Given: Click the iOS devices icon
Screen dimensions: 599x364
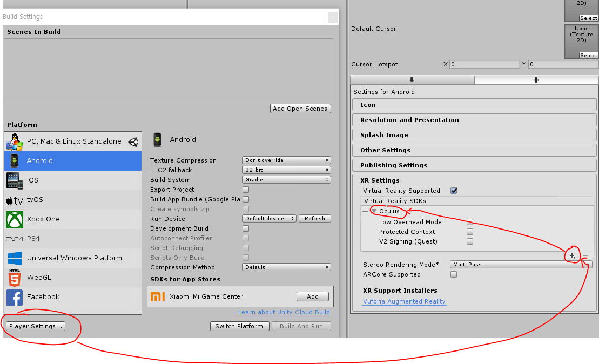Looking at the screenshot, I should [15, 180].
